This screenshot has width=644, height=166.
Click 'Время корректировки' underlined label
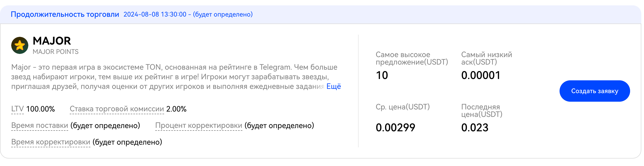click(x=51, y=142)
